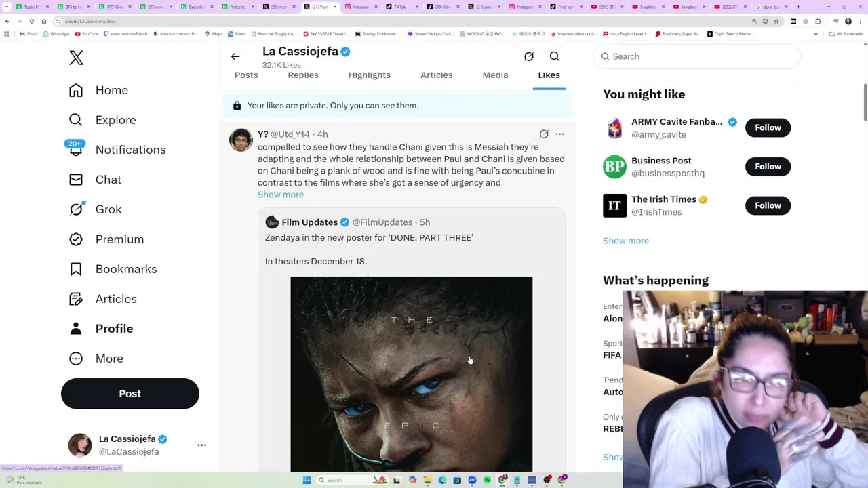868x488 pixels.
Task: Open the Maps bookmark
Action: [213, 34]
